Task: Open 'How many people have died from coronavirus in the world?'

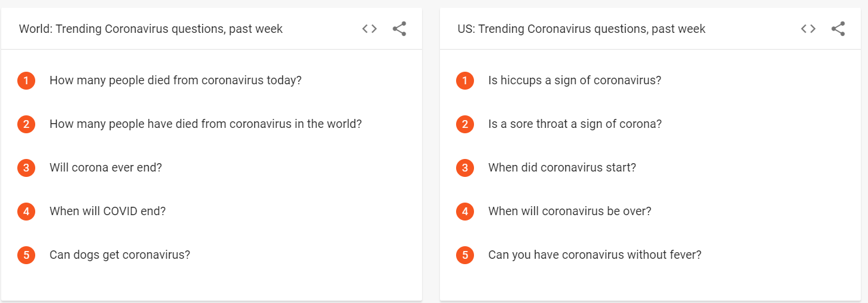Action: coord(205,124)
